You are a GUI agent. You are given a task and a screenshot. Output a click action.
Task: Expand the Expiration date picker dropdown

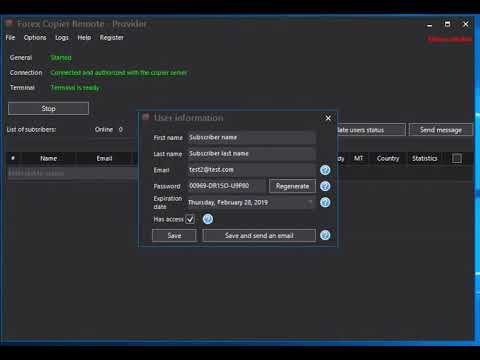pos(310,202)
